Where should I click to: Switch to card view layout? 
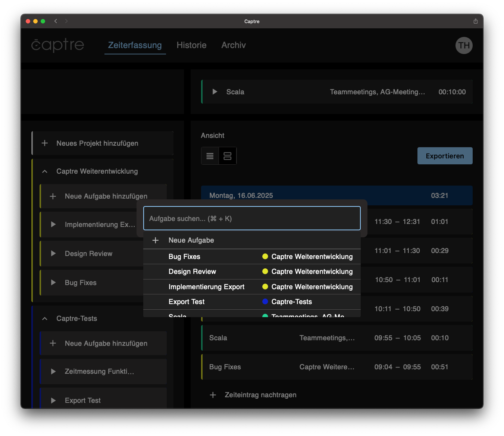click(228, 156)
